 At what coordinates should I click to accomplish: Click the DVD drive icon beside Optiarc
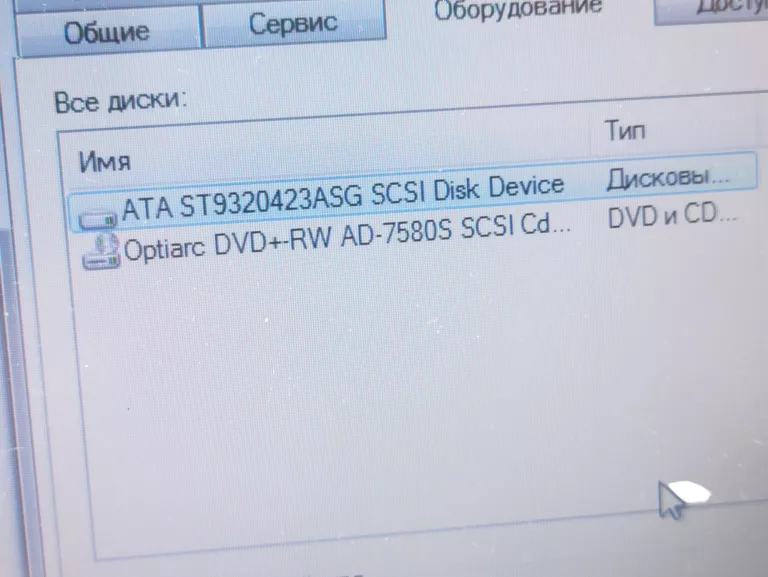click(100, 252)
